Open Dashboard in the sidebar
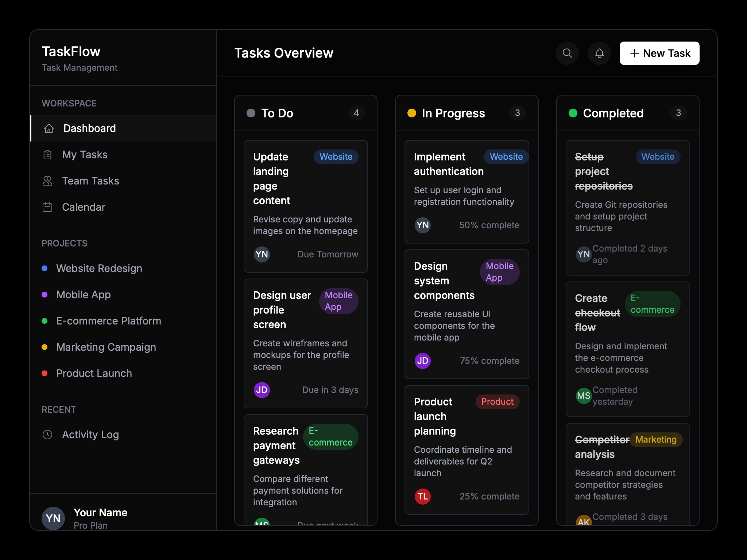The height and width of the screenshot is (560, 747). point(123,128)
